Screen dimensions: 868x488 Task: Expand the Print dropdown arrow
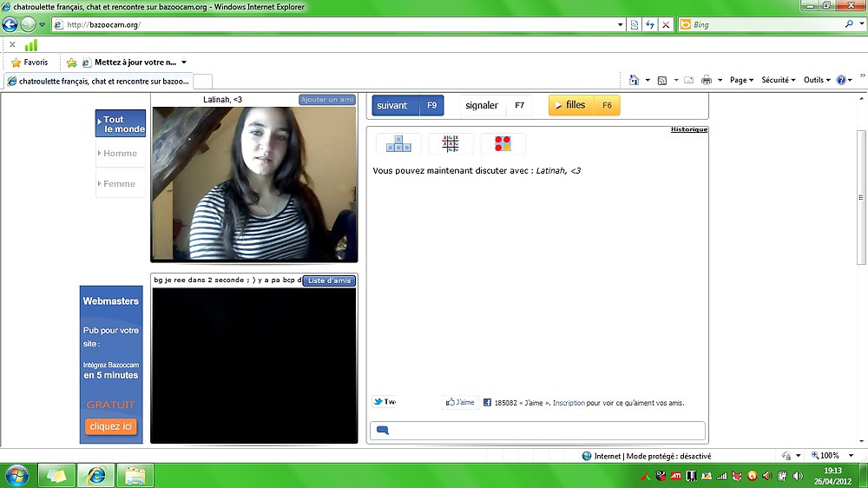[720, 80]
